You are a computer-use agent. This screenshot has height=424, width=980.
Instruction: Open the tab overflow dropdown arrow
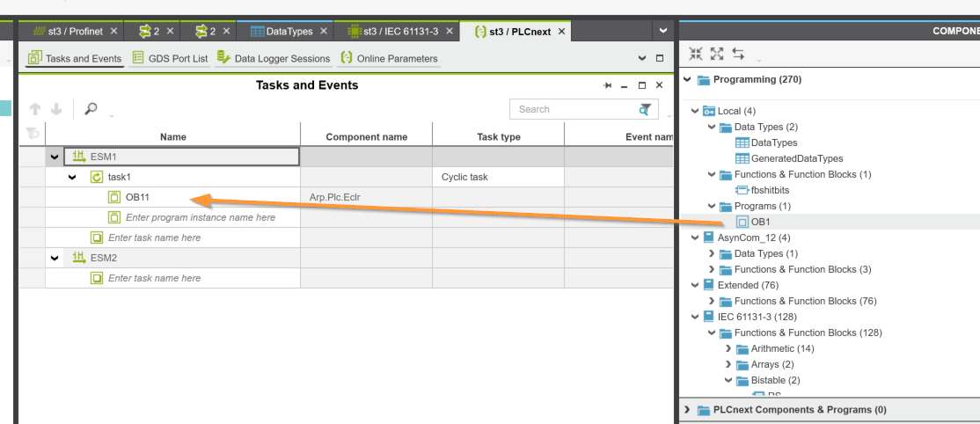662,31
